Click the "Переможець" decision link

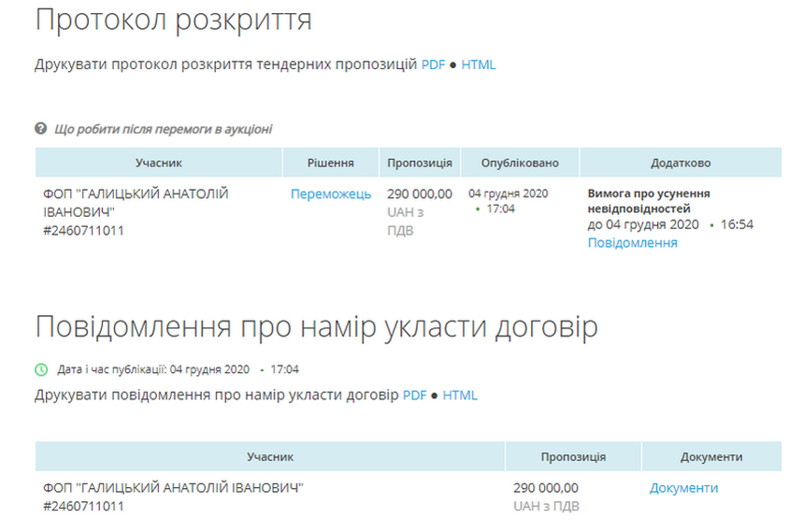(330, 194)
